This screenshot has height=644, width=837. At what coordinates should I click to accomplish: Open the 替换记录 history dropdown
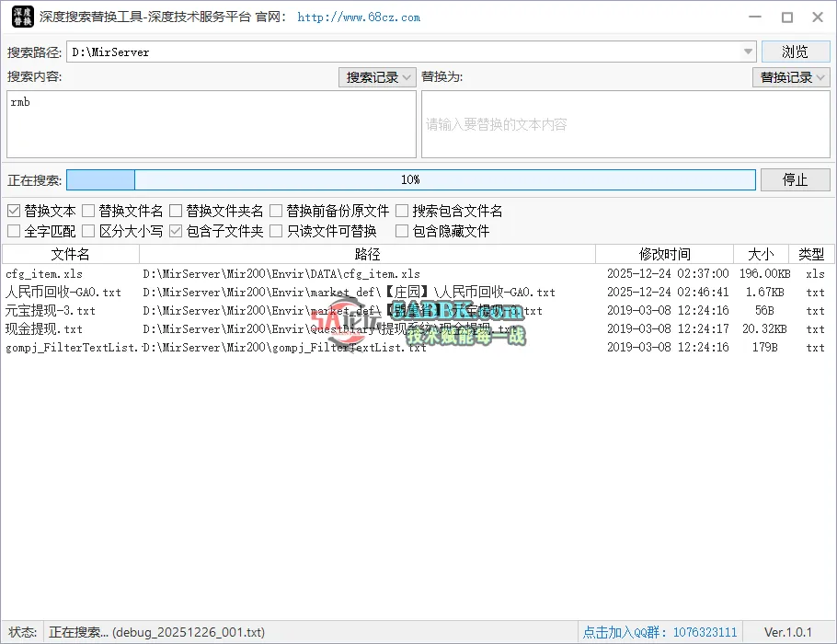[x=791, y=77]
